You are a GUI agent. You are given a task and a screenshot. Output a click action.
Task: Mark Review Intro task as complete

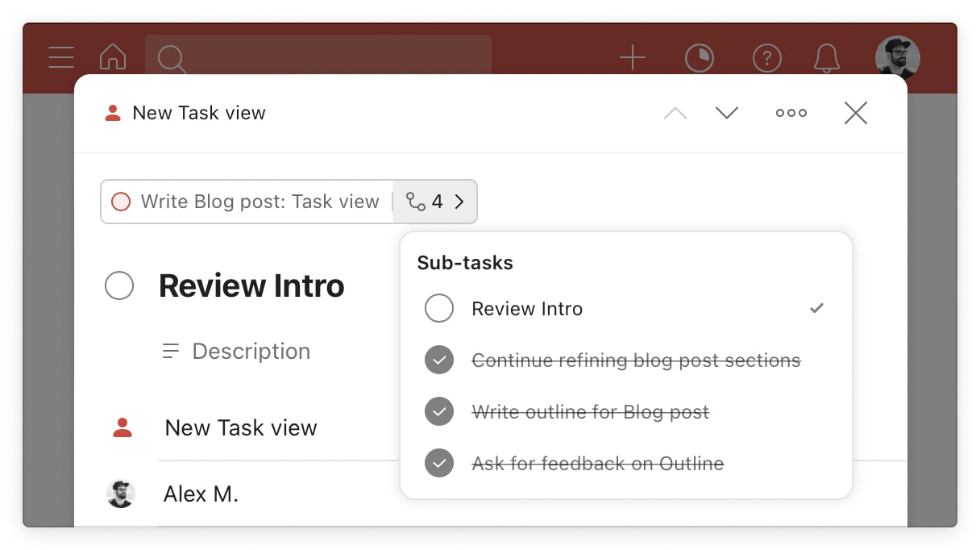[119, 285]
